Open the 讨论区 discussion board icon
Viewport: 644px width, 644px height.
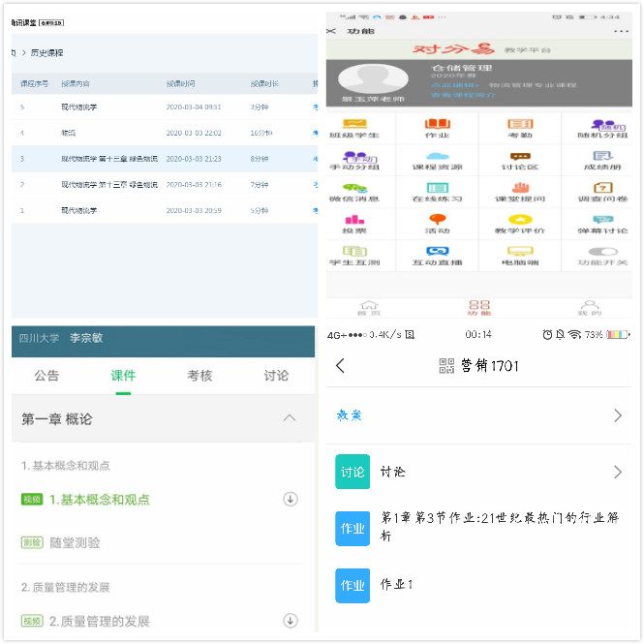[x=520, y=158]
